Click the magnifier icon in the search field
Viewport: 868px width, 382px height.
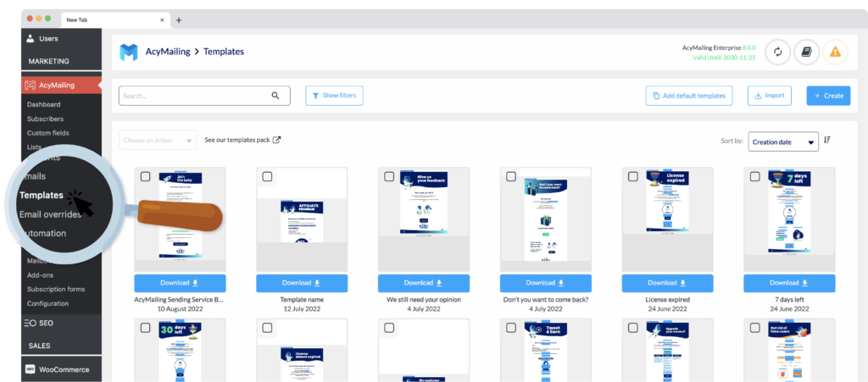(275, 96)
